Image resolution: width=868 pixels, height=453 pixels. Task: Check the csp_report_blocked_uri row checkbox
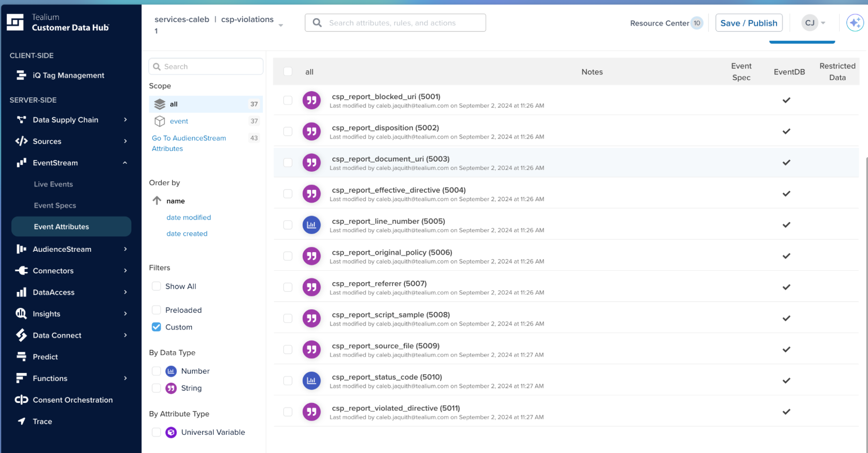click(288, 100)
